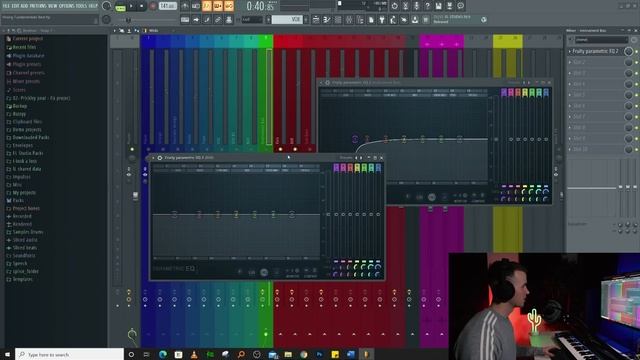Open the Windows Start menu

click(7, 354)
